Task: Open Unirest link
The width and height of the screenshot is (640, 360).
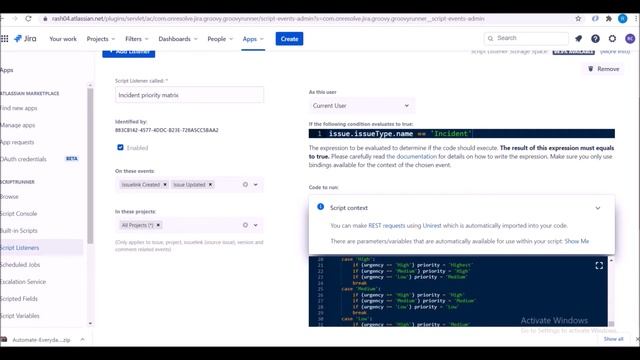Action: click(432, 225)
